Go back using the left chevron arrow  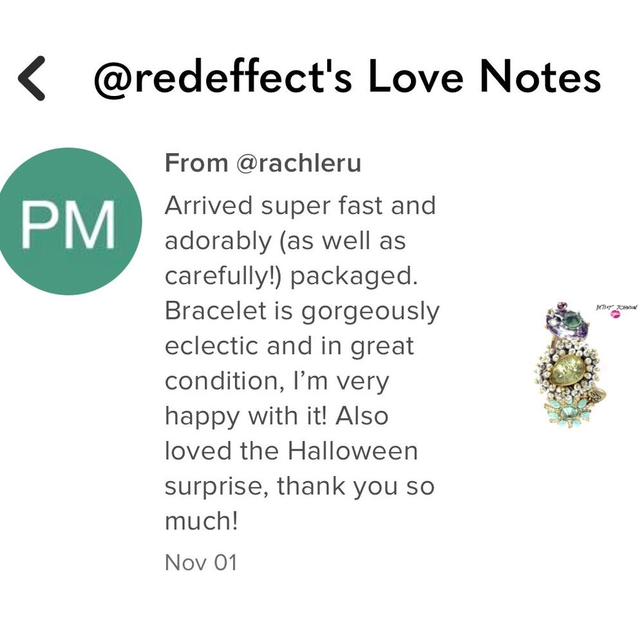(x=32, y=79)
